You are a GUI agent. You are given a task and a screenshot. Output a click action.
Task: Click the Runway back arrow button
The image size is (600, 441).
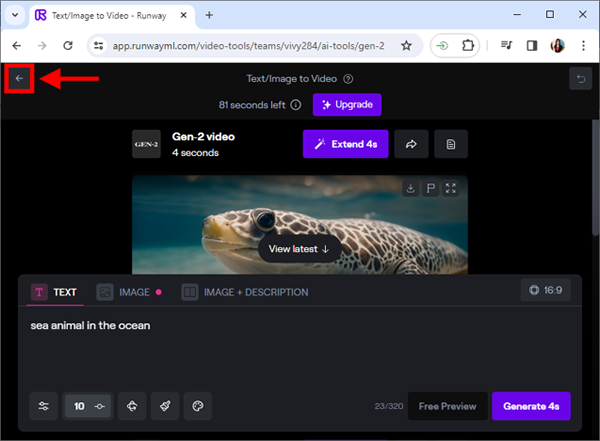pos(19,78)
